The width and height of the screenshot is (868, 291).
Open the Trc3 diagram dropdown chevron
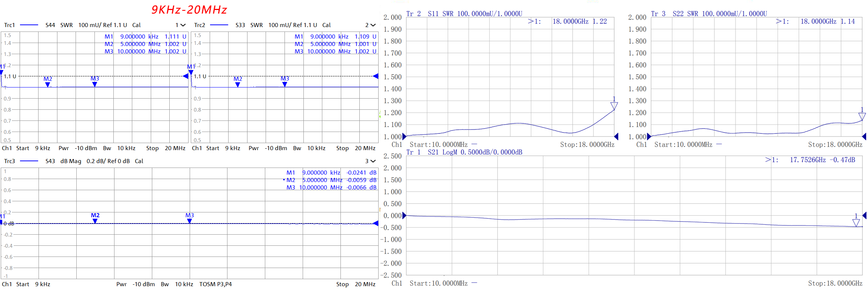pos(373,161)
